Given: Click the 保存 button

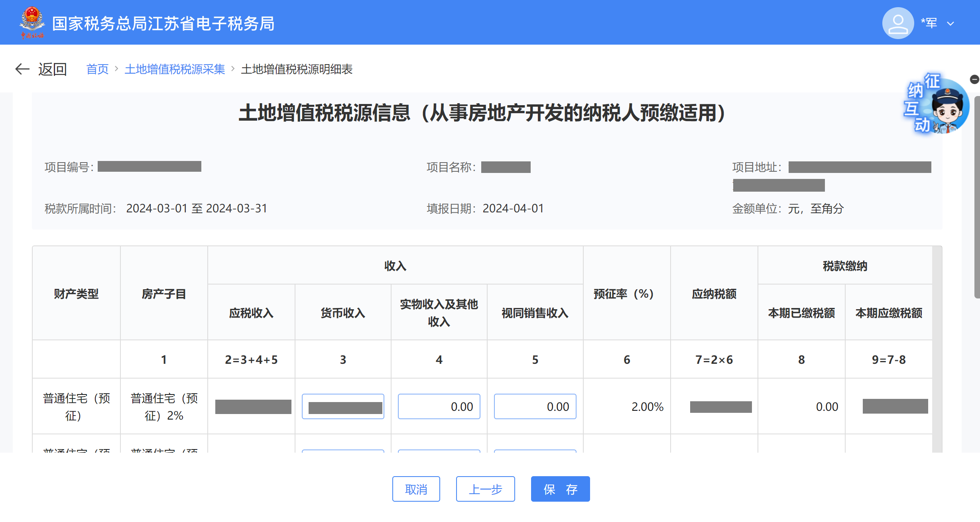Looking at the screenshot, I should pyautogui.click(x=560, y=489).
